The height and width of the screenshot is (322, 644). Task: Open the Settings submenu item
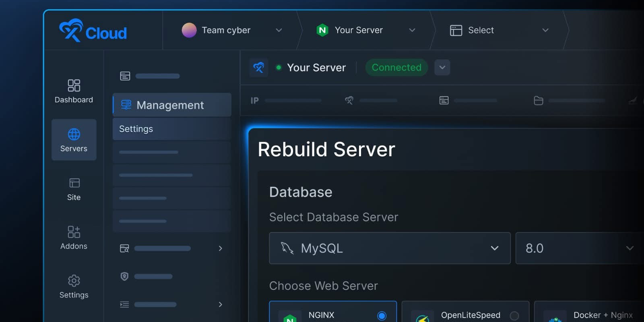(172, 129)
